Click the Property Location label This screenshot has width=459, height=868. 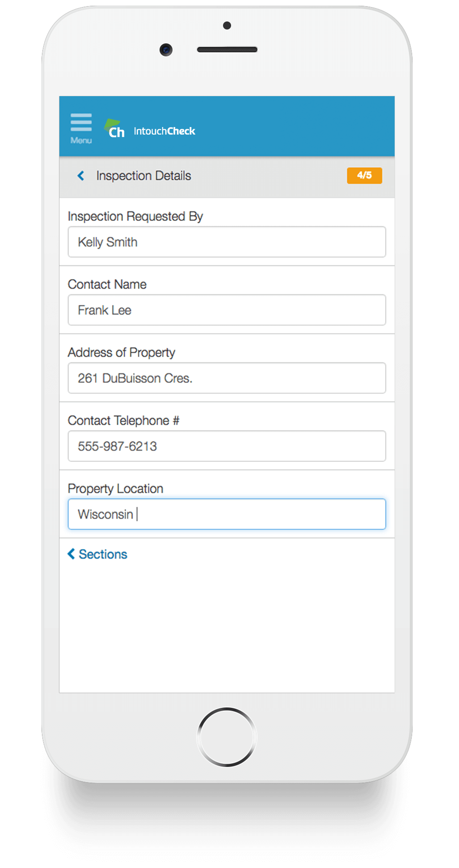click(x=115, y=489)
